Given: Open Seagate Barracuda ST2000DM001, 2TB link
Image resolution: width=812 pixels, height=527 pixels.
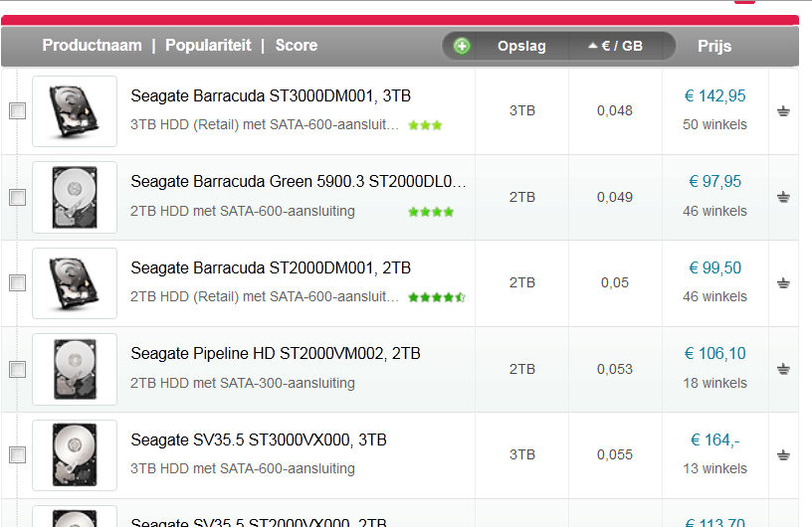Looking at the screenshot, I should tap(271, 268).
